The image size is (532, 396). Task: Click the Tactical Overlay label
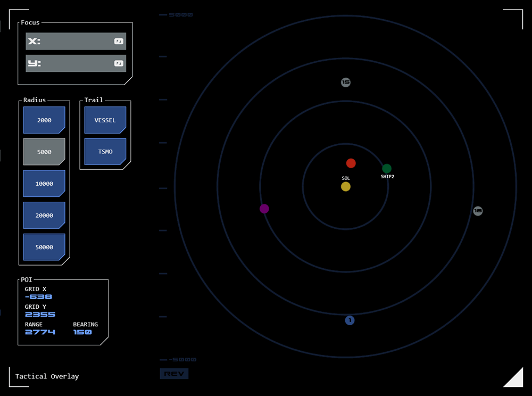pyautogui.click(x=47, y=376)
